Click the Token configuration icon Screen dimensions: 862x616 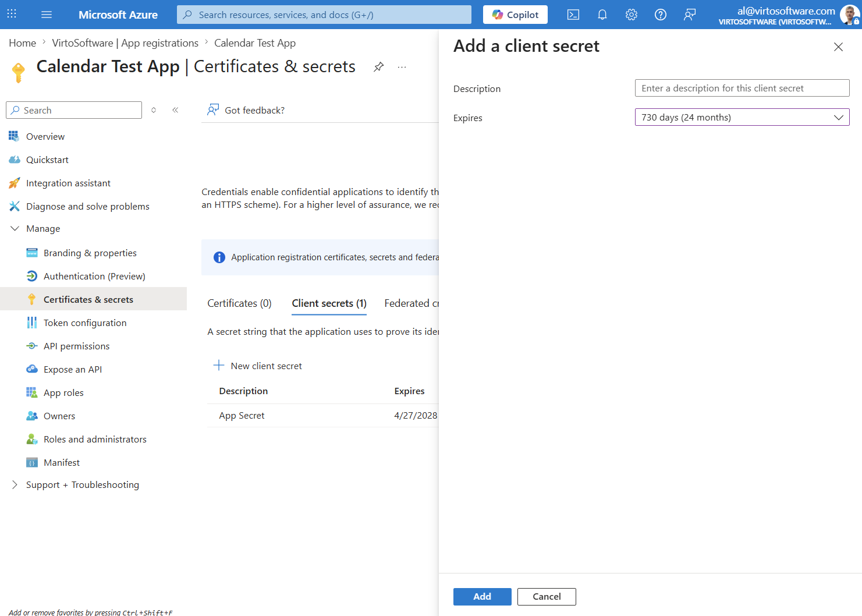click(32, 323)
